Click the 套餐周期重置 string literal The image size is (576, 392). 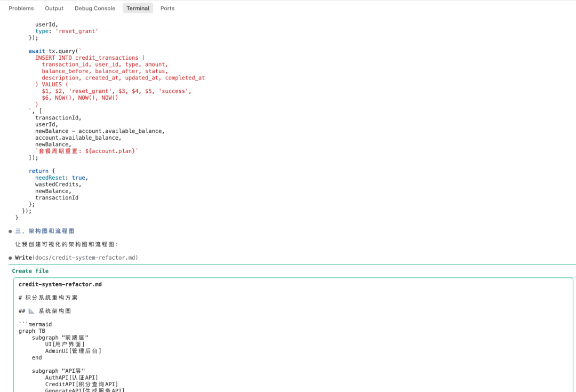coord(69,150)
